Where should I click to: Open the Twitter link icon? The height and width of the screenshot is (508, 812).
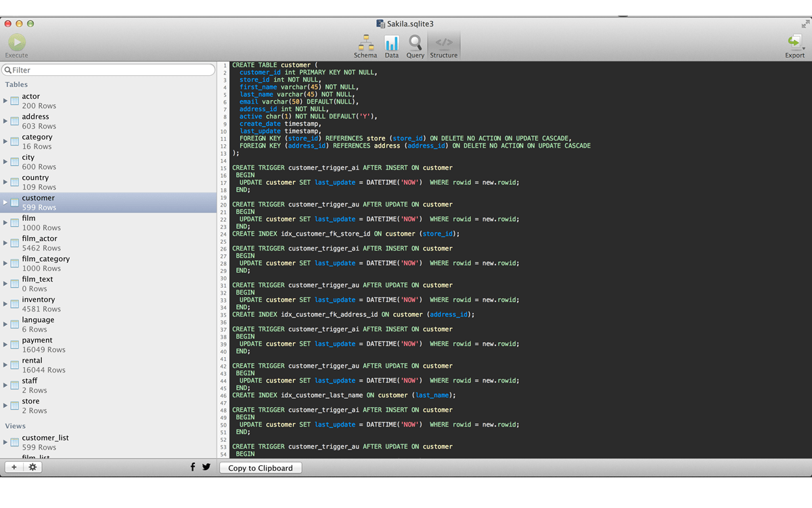(x=206, y=467)
